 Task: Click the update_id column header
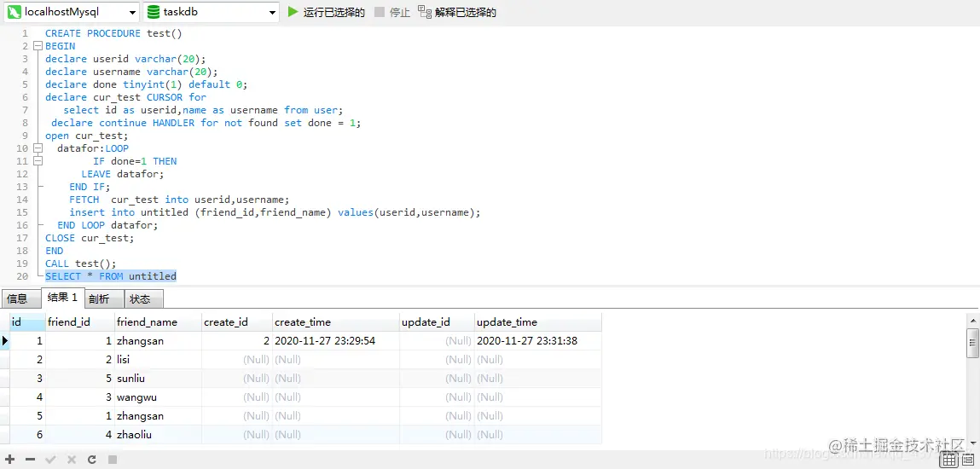(x=437, y=322)
